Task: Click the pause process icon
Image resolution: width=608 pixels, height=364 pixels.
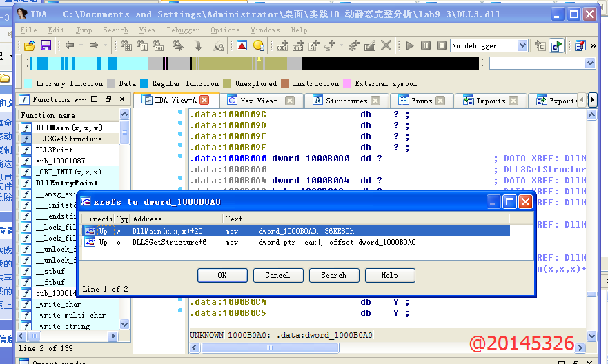Action: (x=426, y=45)
